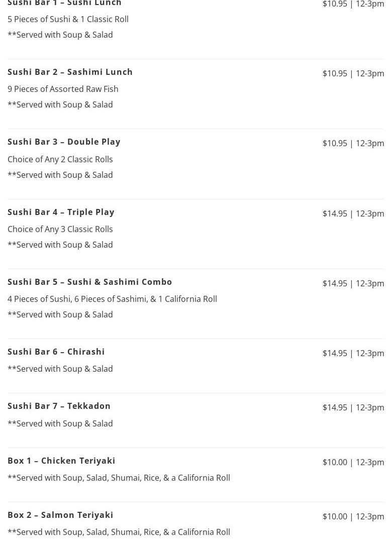Image resolution: width=392 pixels, height=546 pixels.
Task: Select the Box 2 – Salmon Teriyaki heading
Action: (60, 515)
